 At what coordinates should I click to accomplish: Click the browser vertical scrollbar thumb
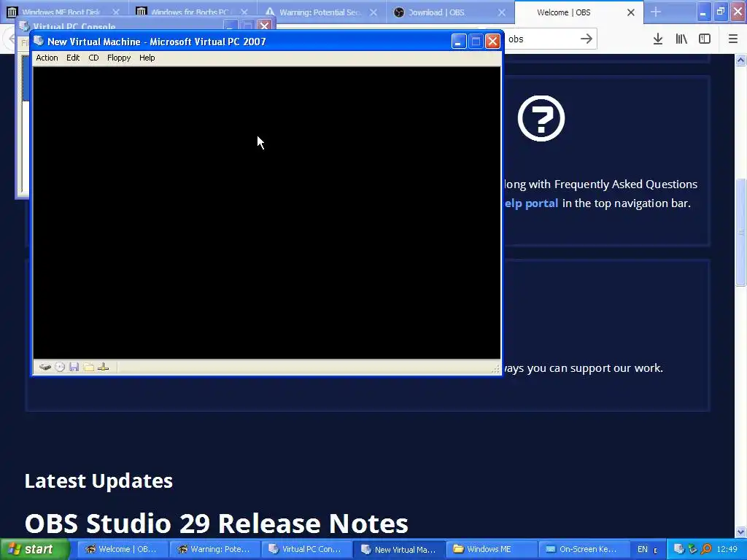(x=740, y=232)
